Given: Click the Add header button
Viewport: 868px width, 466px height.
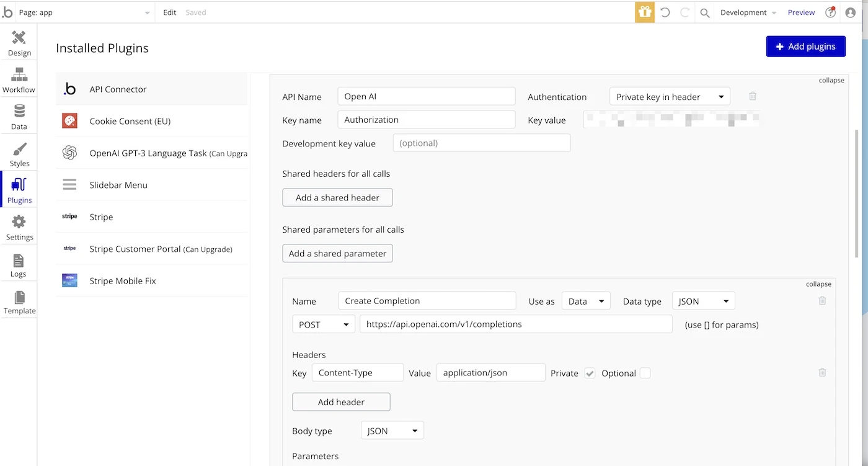Looking at the screenshot, I should click(x=341, y=401).
